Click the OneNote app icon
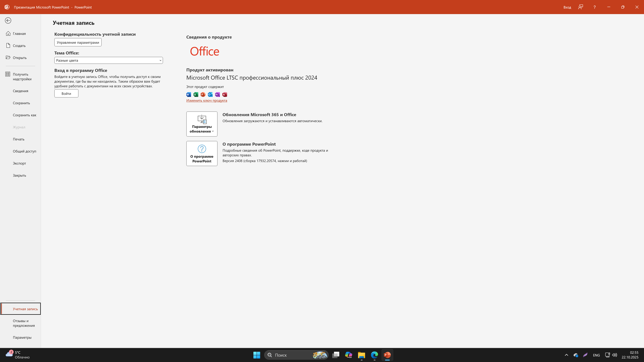The width and height of the screenshot is (644, 362). [x=217, y=94]
